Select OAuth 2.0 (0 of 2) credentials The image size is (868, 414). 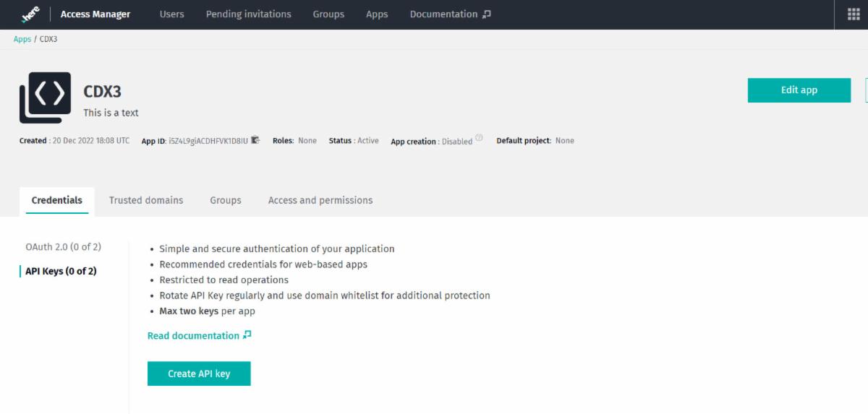63,247
